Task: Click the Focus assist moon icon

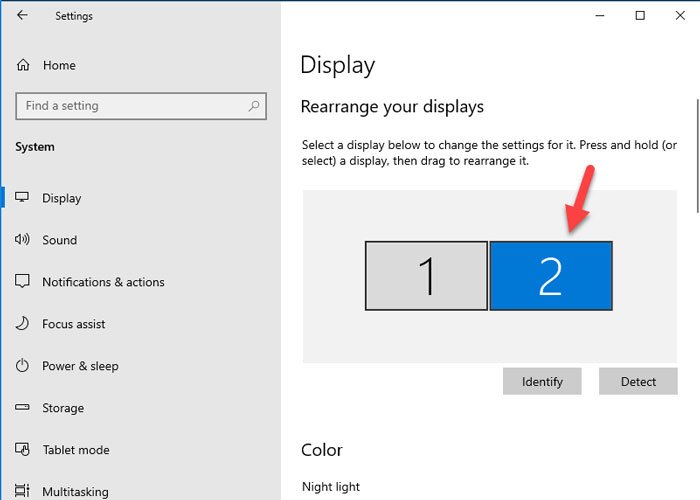Action: [23, 324]
